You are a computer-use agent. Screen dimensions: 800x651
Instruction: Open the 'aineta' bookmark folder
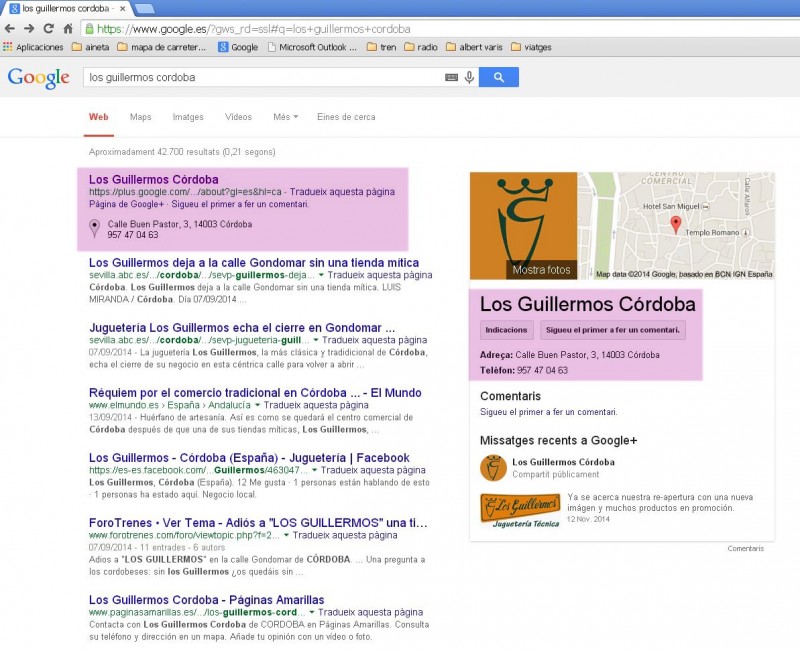point(91,47)
